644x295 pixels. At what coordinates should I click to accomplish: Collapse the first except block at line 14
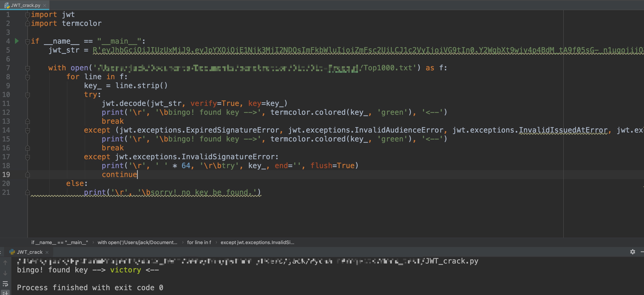point(27,131)
